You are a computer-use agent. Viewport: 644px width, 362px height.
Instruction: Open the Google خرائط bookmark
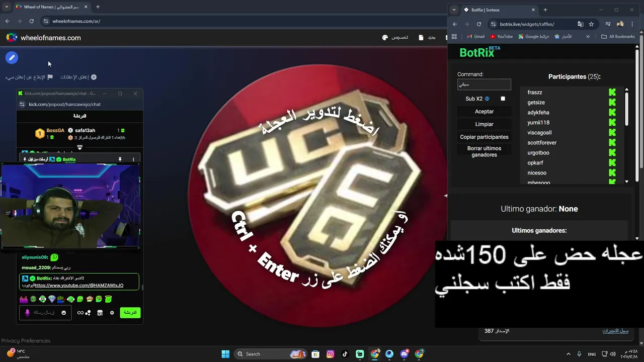point(534,36)
